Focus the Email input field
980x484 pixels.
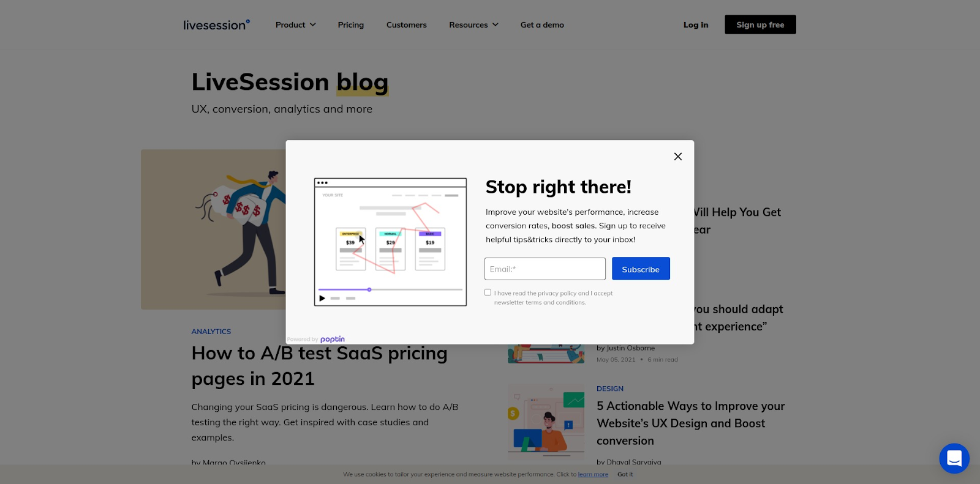[545, 269]
